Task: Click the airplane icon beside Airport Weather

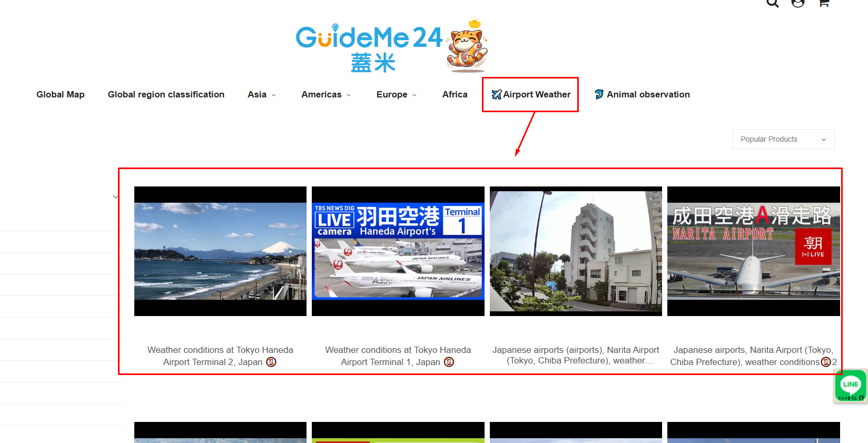Action: 496,94
